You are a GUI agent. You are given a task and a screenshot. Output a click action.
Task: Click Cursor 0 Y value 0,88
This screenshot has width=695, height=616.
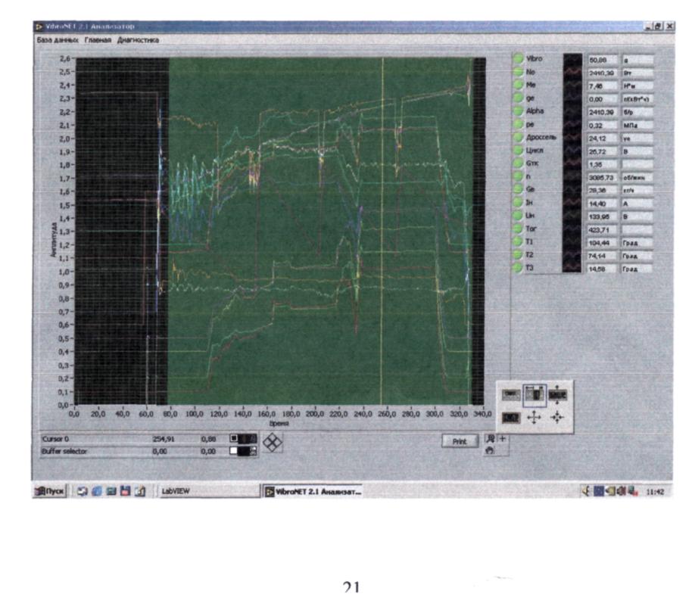point(208,439)
